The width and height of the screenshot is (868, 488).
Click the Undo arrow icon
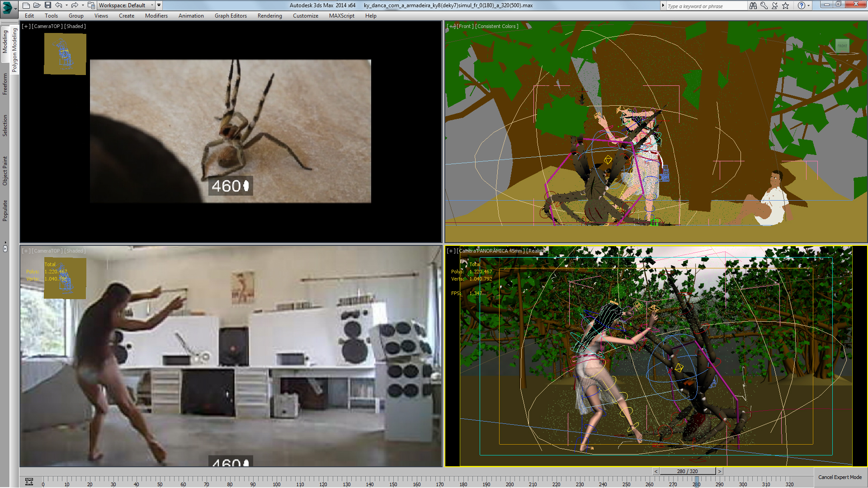(59, 5)
